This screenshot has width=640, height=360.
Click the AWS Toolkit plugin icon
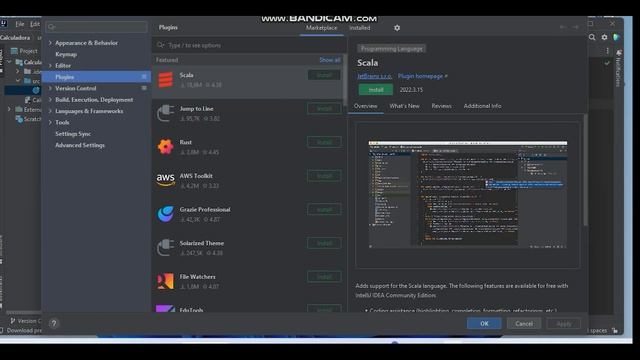tap(165, 180)
